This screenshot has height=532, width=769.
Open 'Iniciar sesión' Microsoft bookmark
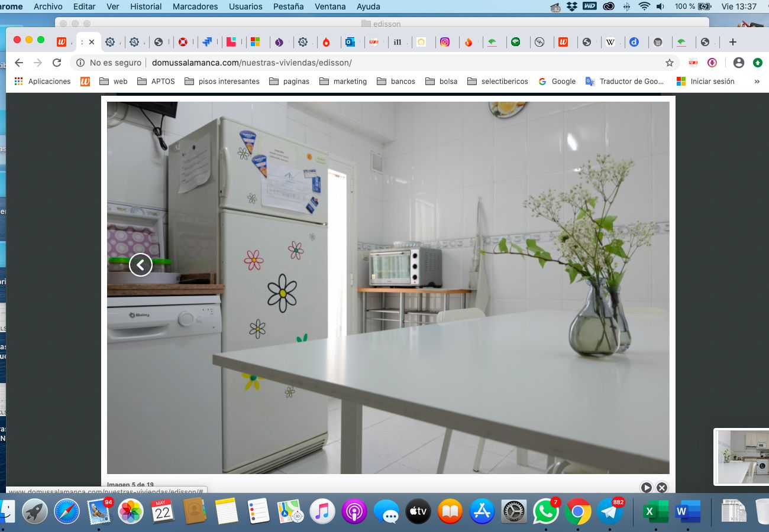(705, 82)
